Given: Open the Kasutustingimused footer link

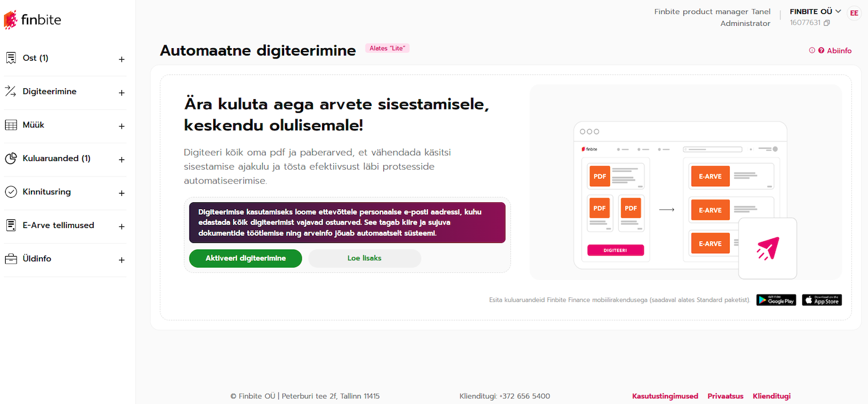Looking at the screenshot, I should click(665, 396).
